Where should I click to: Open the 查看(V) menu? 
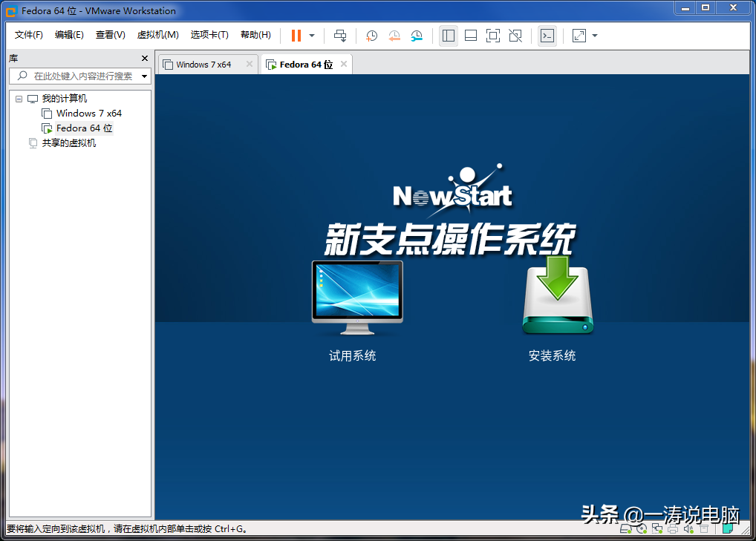(x=111, y=35)
